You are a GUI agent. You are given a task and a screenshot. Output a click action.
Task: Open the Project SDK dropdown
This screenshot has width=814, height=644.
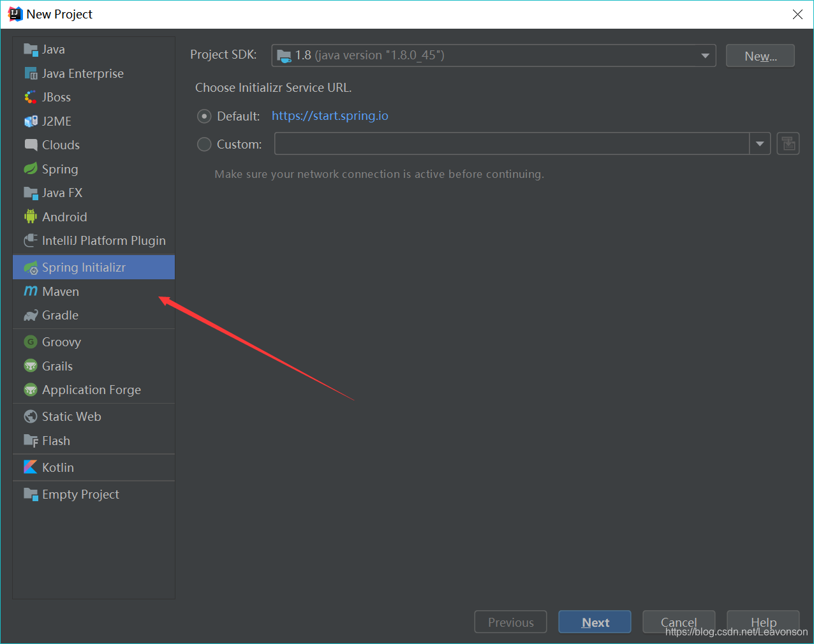(494, 55)
